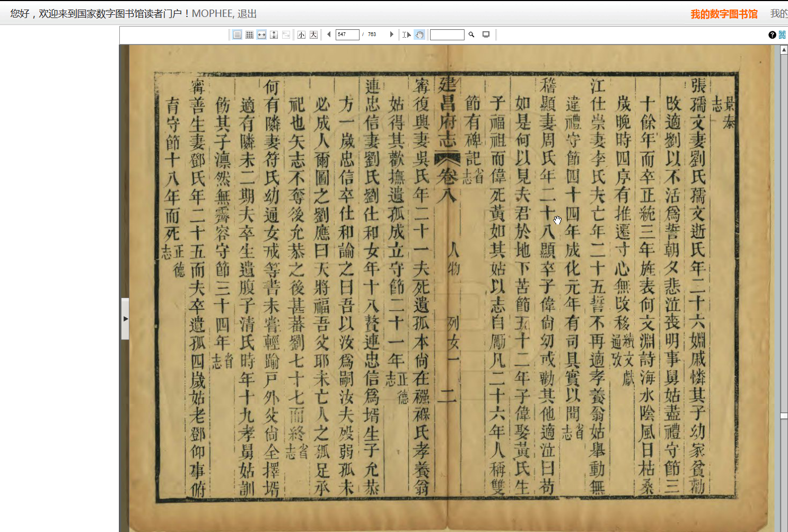
Task: Open fullscreen reading mode
Action: (486, 34)
